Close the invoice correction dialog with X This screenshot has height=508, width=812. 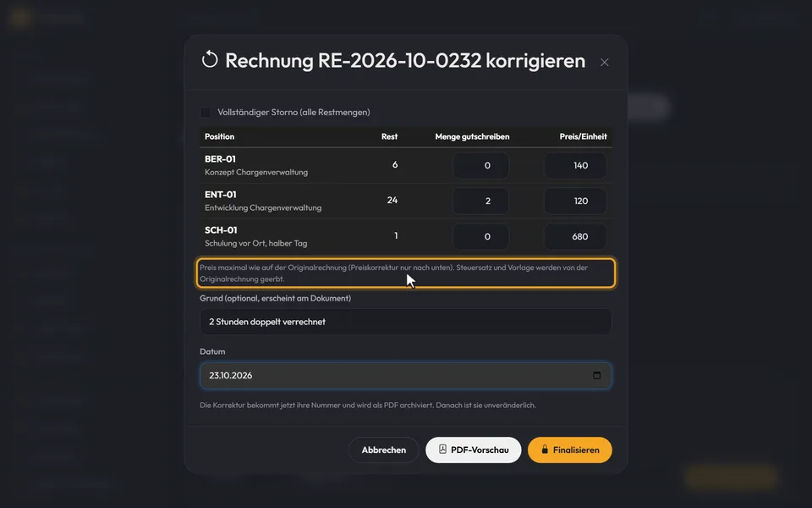(604, 62)
